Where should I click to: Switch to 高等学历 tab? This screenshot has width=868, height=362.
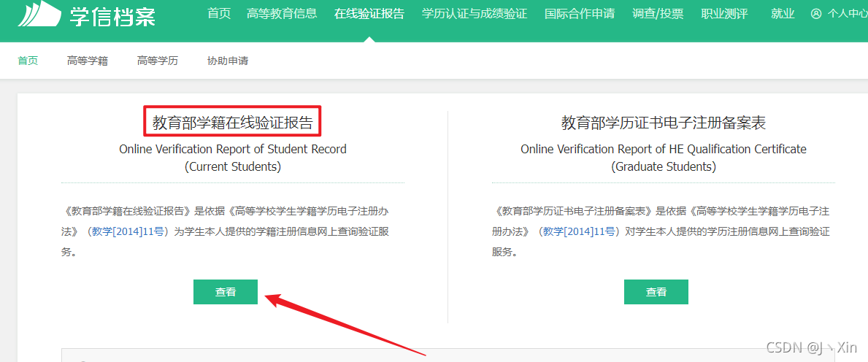158,61
